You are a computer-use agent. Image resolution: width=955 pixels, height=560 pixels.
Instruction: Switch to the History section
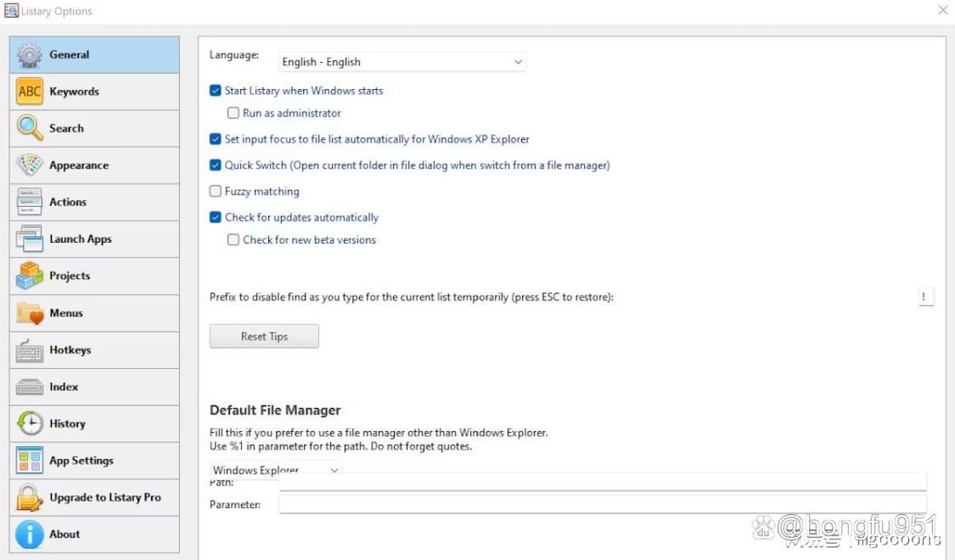coord(94,423)
